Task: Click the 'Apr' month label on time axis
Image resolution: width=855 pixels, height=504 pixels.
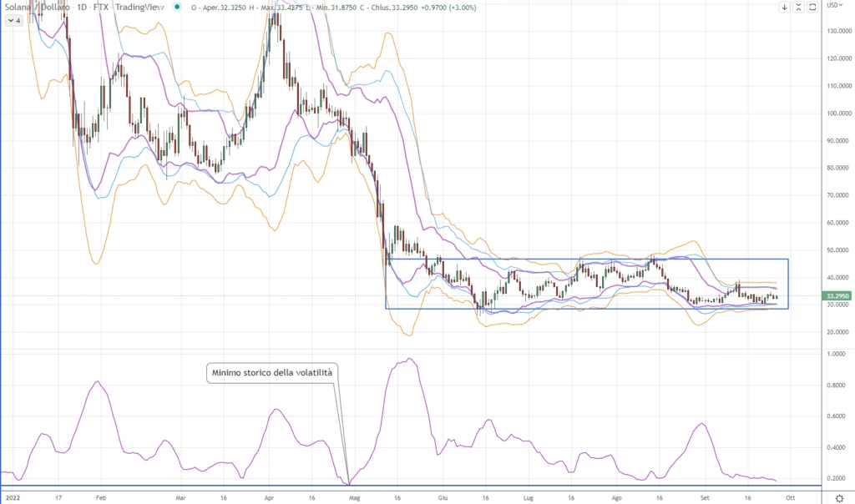Action: 268,496
